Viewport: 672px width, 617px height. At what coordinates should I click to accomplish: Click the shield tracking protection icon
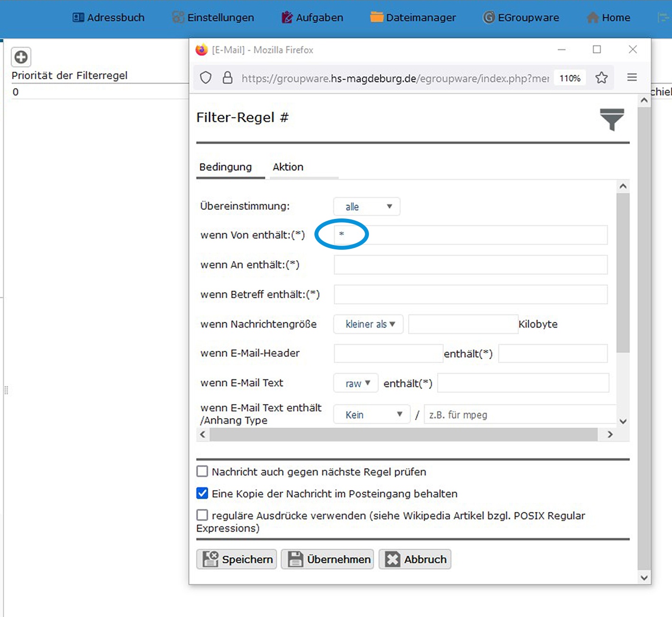click(x=206, y=78)
